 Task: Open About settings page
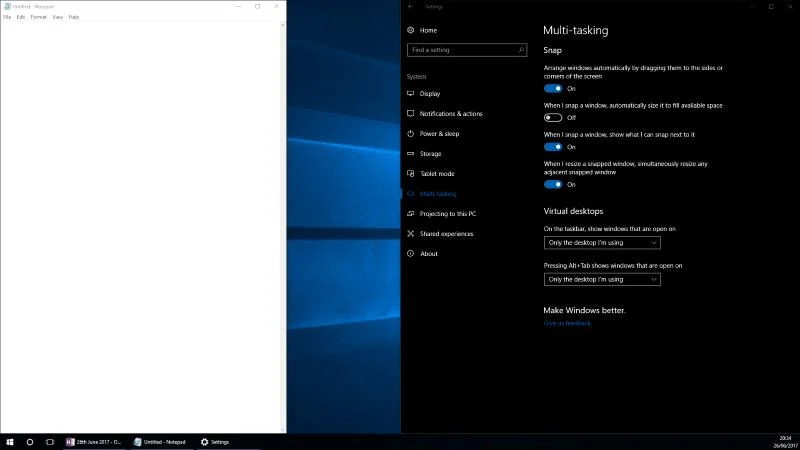pyautogui.click(x=429, y=254)
